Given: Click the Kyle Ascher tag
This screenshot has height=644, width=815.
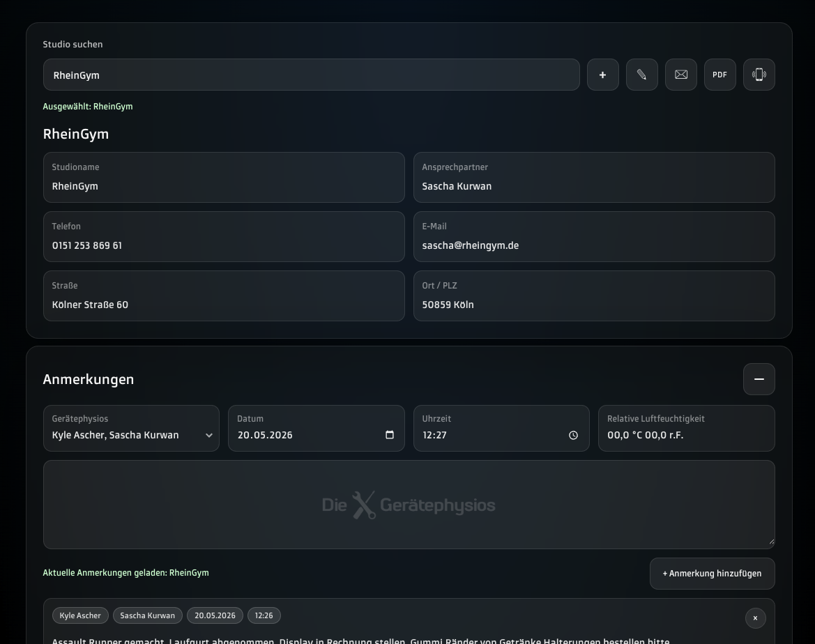Looking at the screenshot, I should (80, 615).
